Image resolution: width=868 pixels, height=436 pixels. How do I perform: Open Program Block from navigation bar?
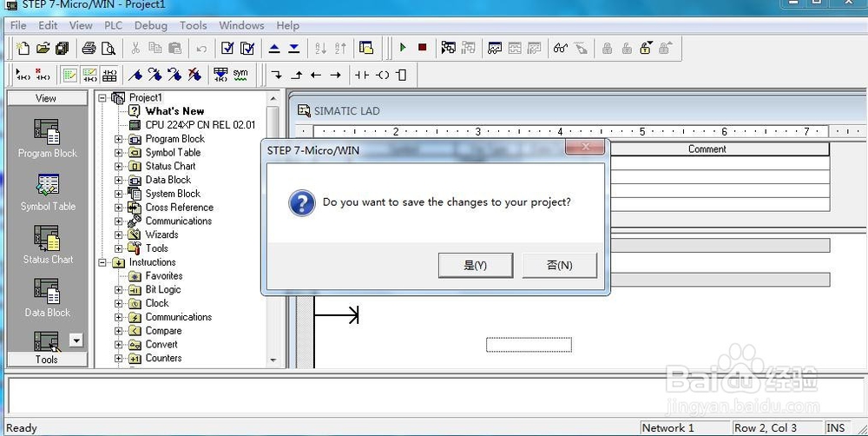[47, 138]
